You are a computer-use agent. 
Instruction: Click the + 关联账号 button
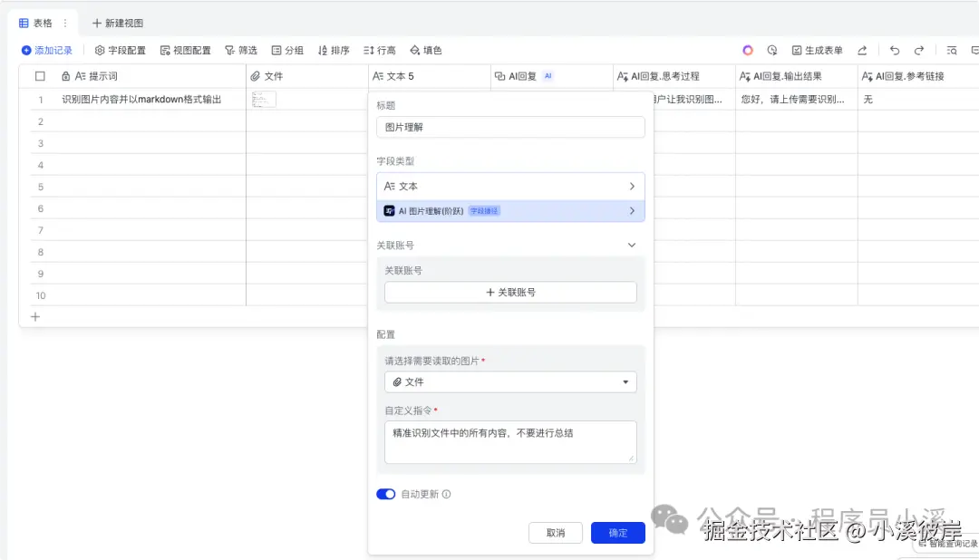(x=510, y=292)
